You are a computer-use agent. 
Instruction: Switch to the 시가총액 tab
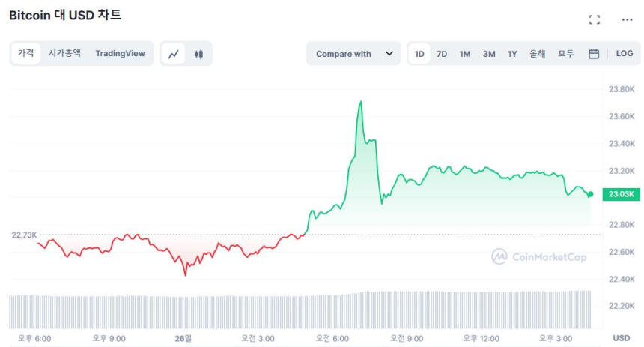point(64,54)
